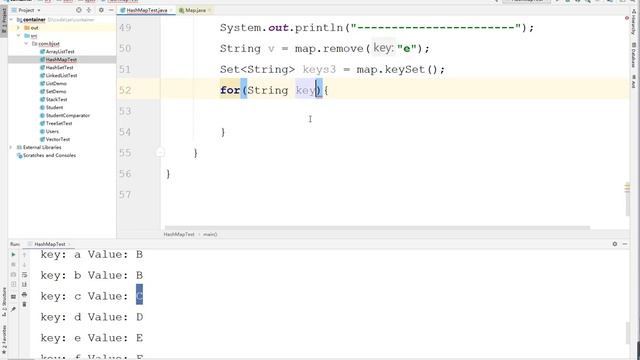
Task: Switch to Map.java editor tab
Action: tap(195, 10)
